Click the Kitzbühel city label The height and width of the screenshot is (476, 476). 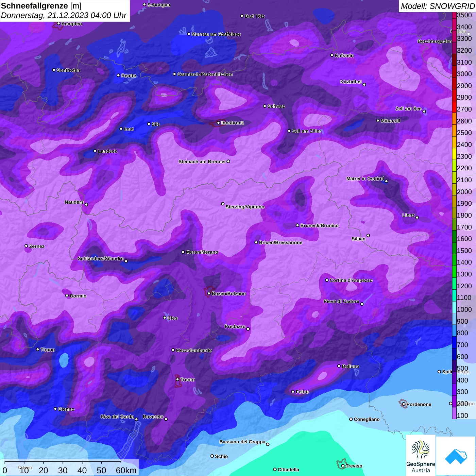351,82
